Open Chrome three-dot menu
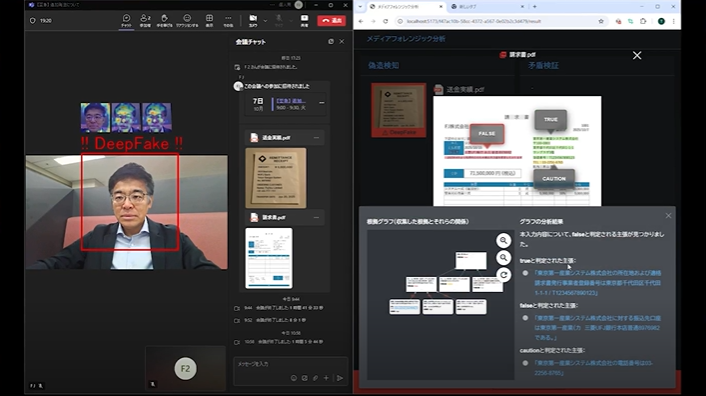 click(x=674, y=21)
